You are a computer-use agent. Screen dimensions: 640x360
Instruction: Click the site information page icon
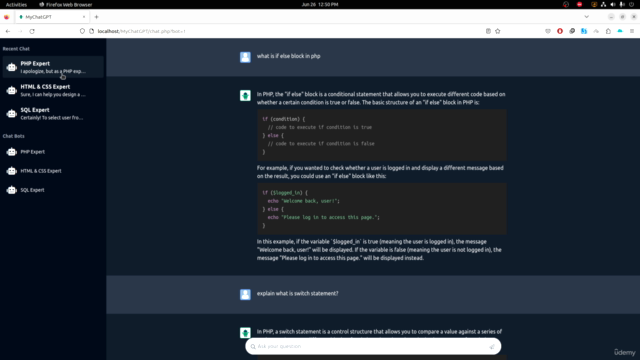91,31
